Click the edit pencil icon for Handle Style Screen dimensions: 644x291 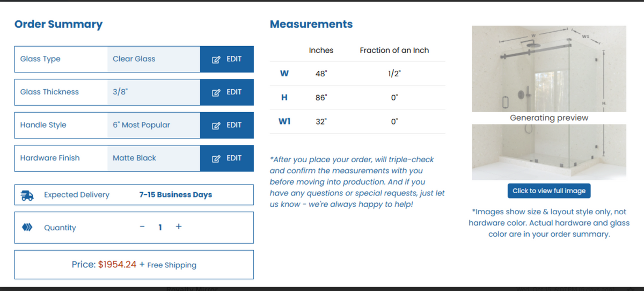tap(216, 126)
